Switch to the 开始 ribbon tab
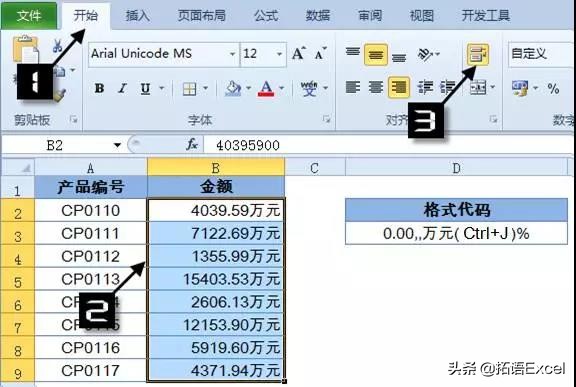This screenshot has height=387, width=576. coord(86,15)
